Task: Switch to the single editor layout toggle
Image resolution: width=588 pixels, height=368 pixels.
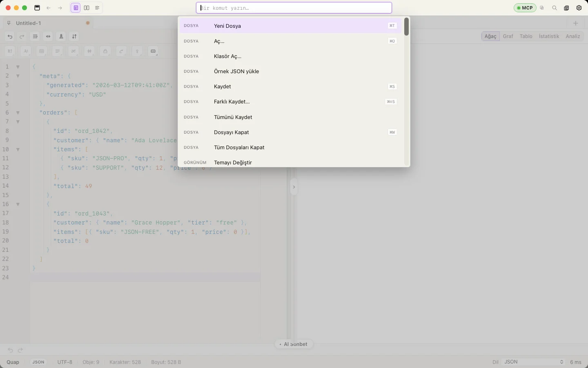Action: pos(76,8)
